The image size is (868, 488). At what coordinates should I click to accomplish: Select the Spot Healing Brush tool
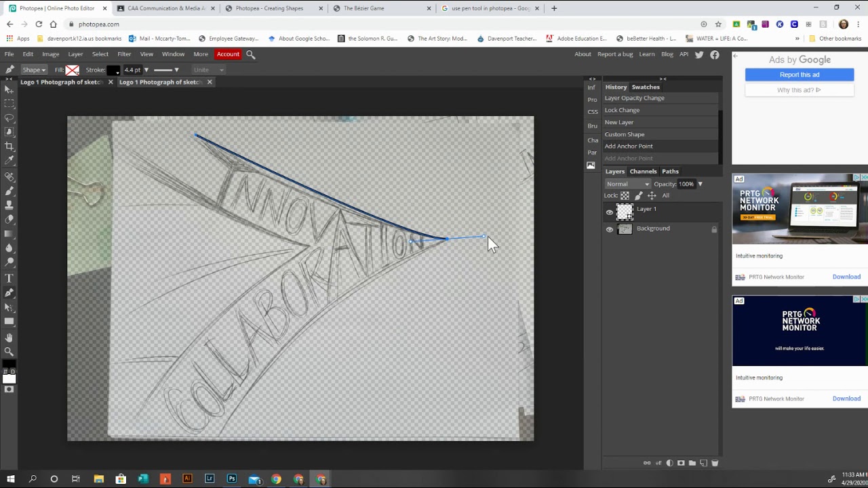click(x=9, y=176)
